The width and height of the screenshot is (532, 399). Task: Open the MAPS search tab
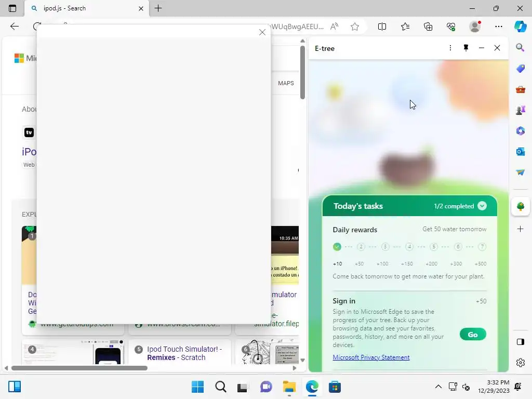(286, 83)
